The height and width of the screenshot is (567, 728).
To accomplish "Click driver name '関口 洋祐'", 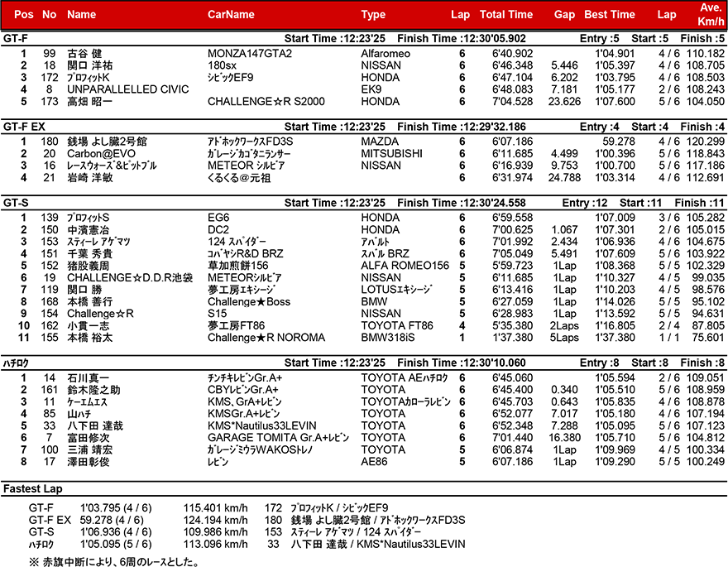I will pos(89,65).
